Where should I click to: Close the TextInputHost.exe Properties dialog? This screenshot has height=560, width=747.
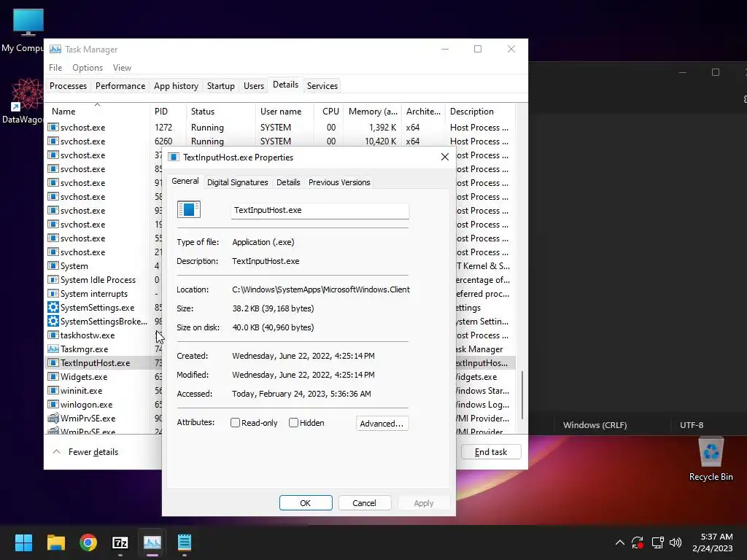(x=444, y=157)
